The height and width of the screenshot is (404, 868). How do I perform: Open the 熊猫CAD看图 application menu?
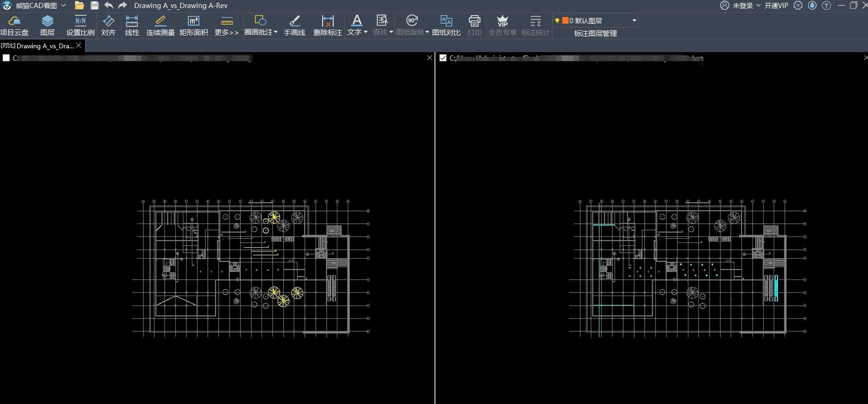point(36,5)
